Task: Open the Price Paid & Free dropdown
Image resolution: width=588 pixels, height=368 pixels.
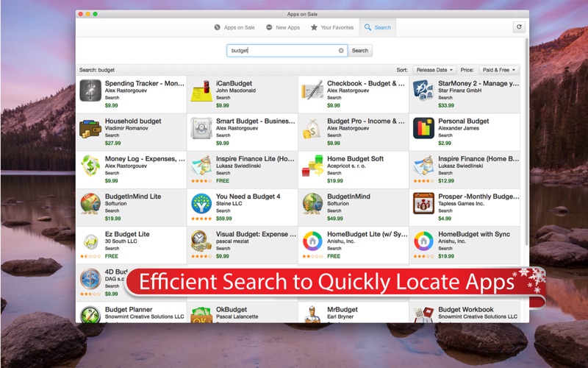Action: point(499,70)
